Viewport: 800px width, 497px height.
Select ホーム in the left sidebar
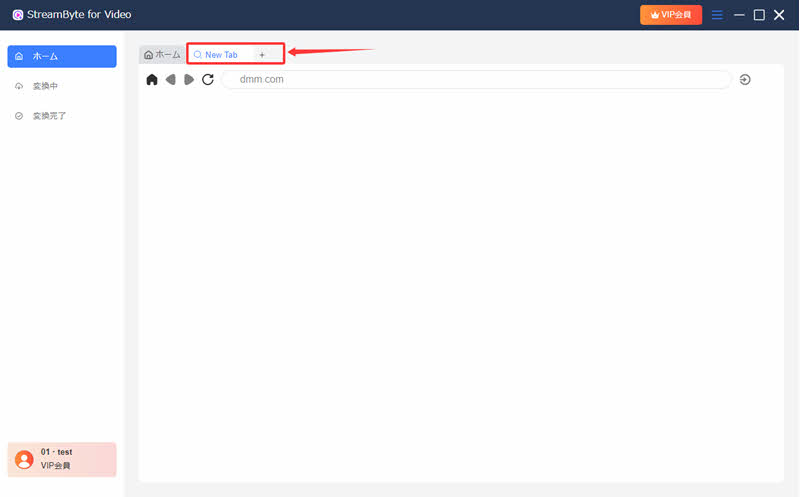click(62, 56)
